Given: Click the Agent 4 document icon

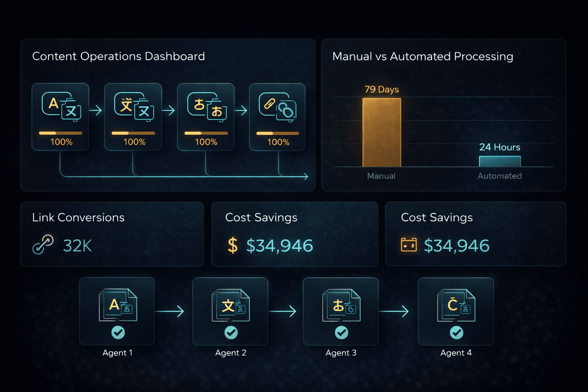Looking at the screenshot, I should pos(456,305).
